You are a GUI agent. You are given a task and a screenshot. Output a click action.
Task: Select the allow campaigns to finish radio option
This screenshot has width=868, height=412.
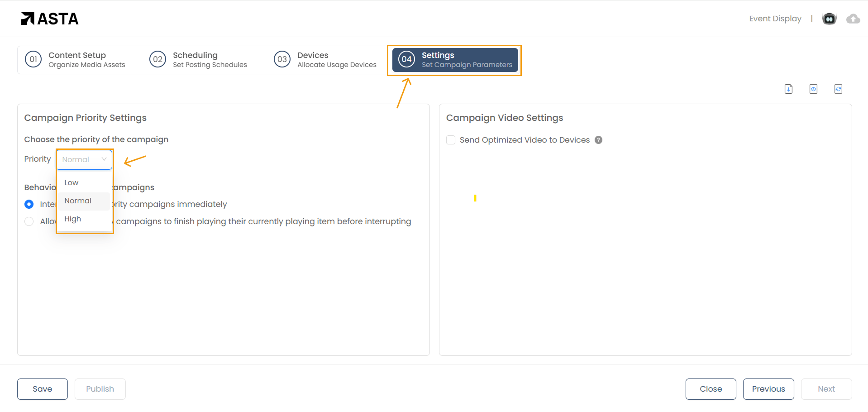click(29, 221)
